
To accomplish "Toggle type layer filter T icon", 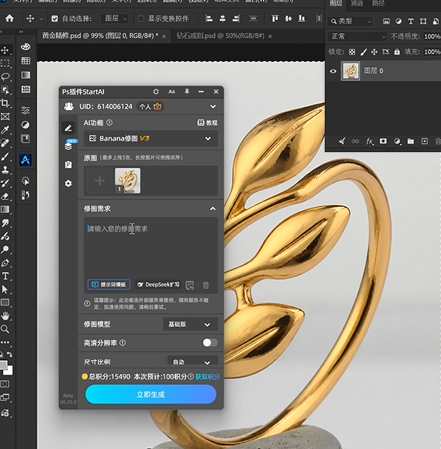I will pyautogui.click(x=411, y=21).
